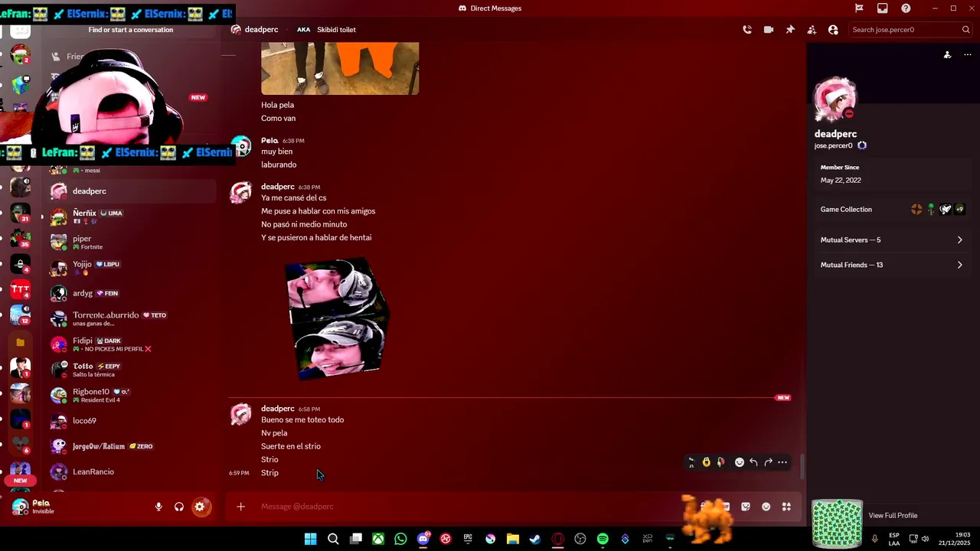Forward the Strip message
The image size is (980, 551).
coord(768,462)
